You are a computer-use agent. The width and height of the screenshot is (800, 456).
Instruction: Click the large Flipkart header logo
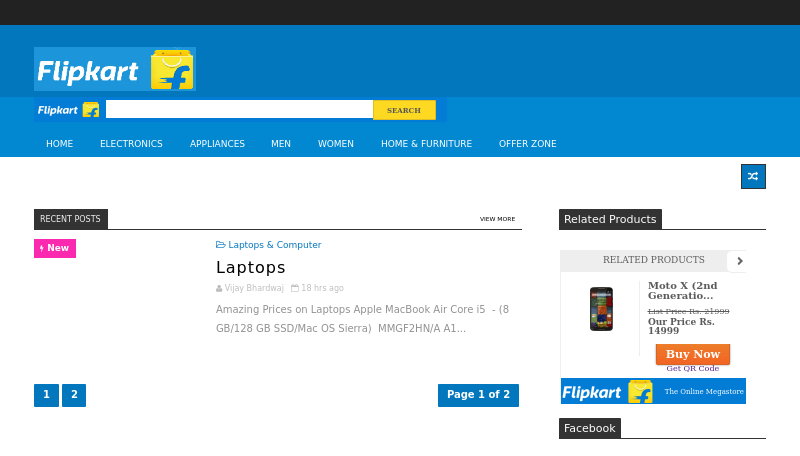pyautogui.click(x=115, y=69)
